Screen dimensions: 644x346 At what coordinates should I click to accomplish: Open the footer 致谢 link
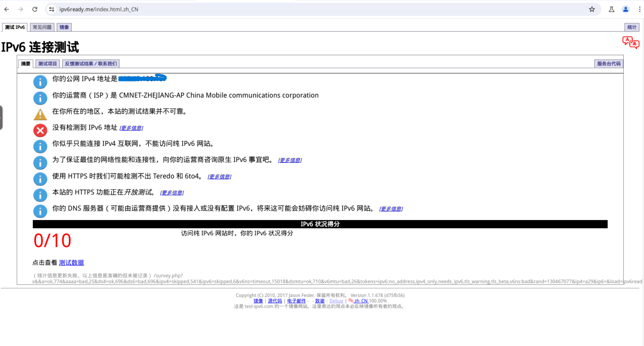320,301
